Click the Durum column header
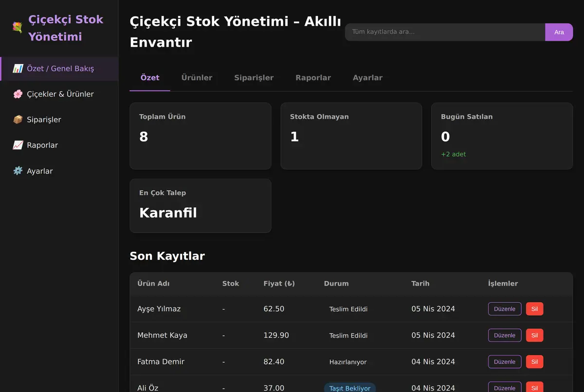Image resolution: width=584 pixels, height=392 pixels. pos(336,284)
